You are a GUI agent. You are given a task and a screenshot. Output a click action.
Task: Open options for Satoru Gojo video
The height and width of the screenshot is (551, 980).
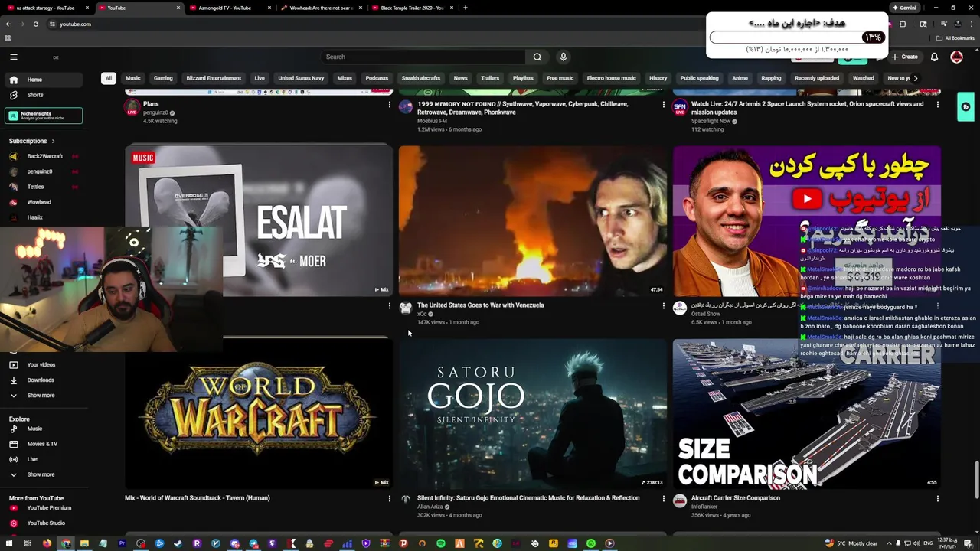tap(663, 498)
